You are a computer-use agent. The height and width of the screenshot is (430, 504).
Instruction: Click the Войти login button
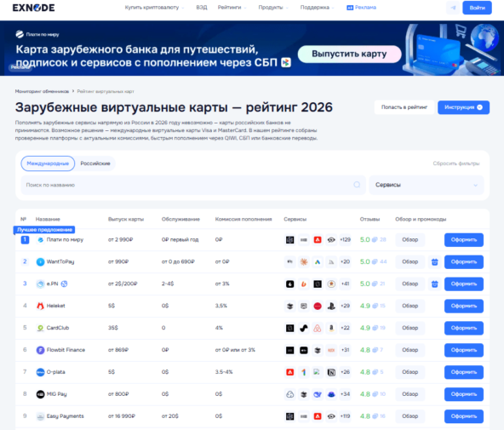477,8
